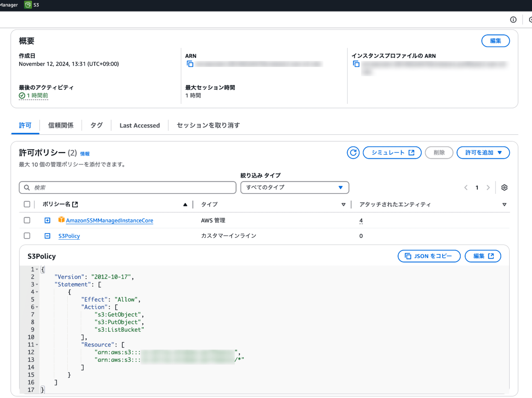532x398 pixels.
Task: Click the refresh policies button
Action: [353, 153]
